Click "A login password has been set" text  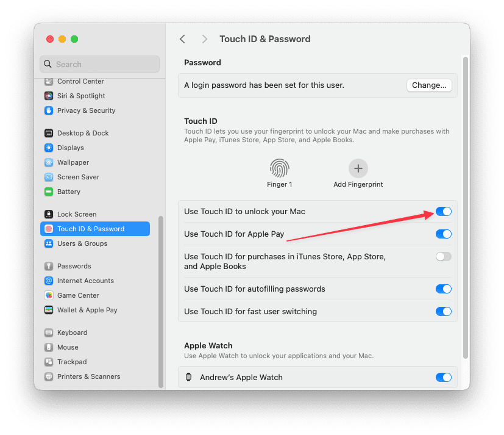point(264,85)
